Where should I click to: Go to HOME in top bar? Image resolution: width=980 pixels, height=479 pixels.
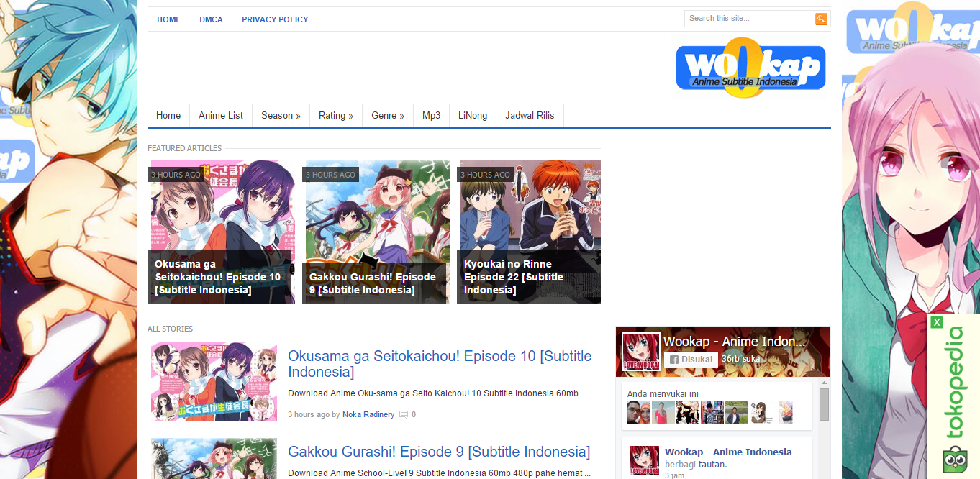[169, 19]
